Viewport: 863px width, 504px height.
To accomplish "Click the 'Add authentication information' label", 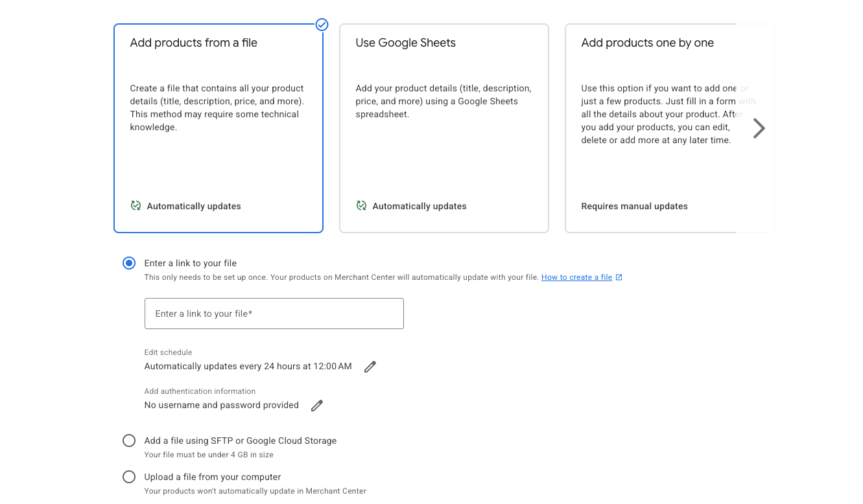I will click(x=200, y=391).
